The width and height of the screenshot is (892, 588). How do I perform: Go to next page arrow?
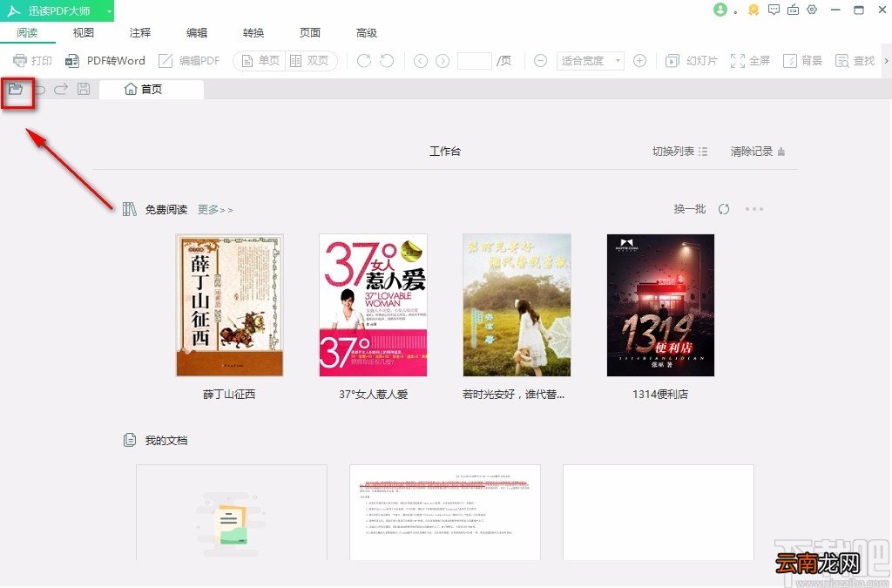(443, 60)
